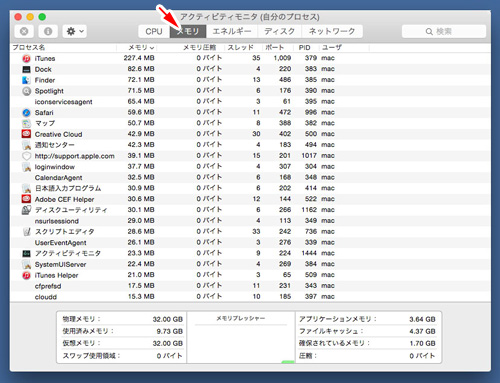This screenshot has width=500, height=383.
Task: Click the アプリケーションメモリ 3.64 GB value
Action: [422, 319]
